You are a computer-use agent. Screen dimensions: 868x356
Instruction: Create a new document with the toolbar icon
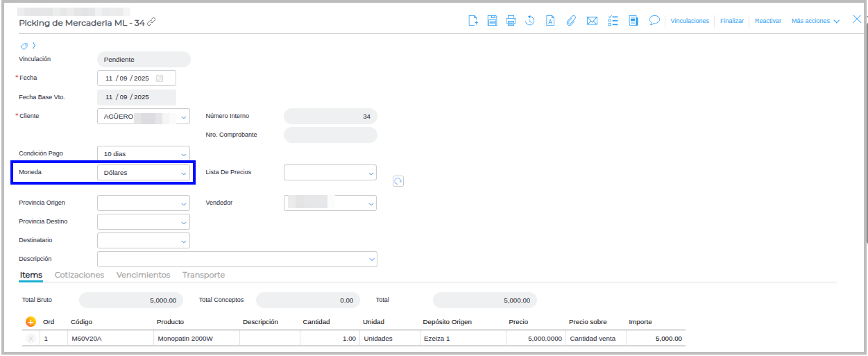pos(473,21)
